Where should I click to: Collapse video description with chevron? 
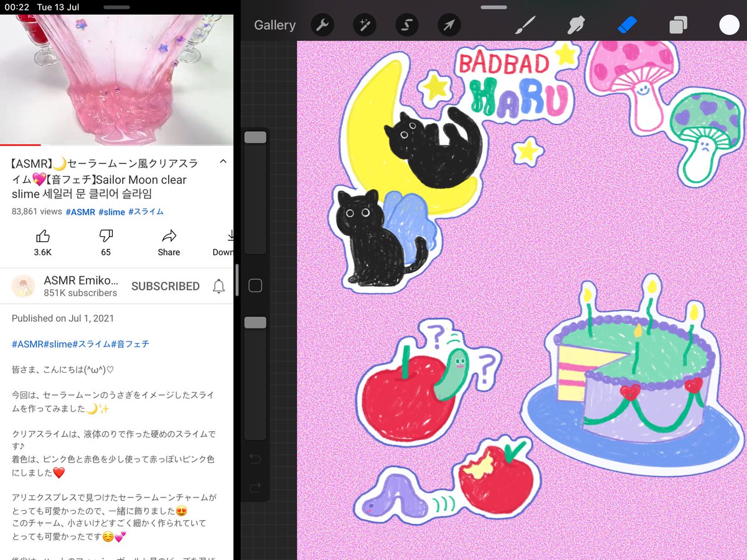coord(223,162)
